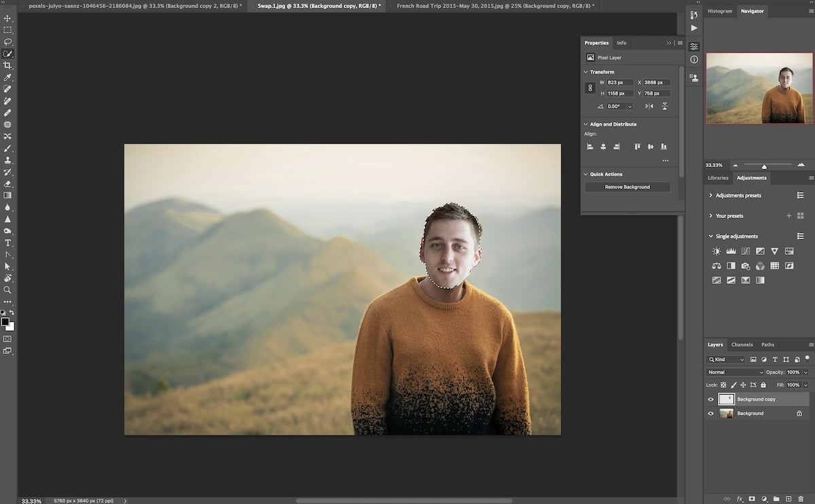Viewport: 815px width, 504px height.
Task: Enable Lock transparent pixels
Action: point(723,385)
